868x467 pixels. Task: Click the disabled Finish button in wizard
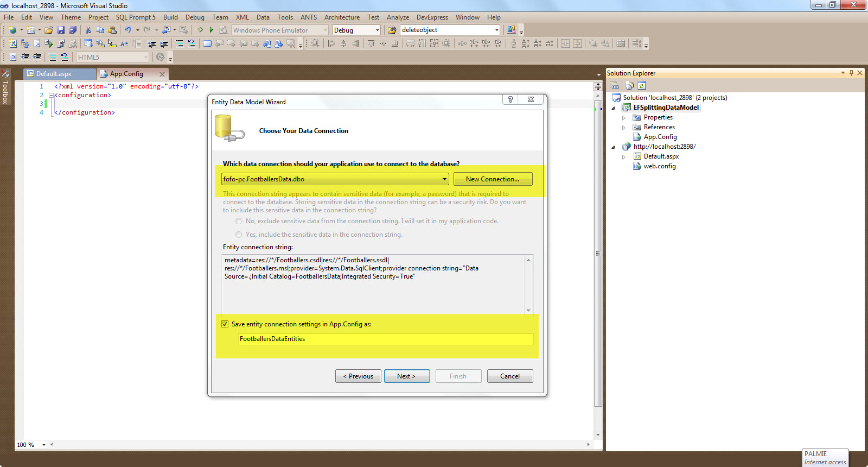click(x=458, y=376)
